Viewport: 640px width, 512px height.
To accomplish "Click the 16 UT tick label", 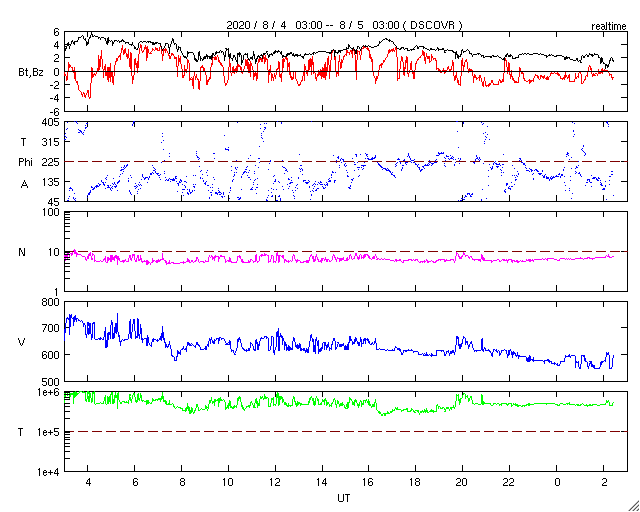I will pyautogui.click(x=369, y=482).
